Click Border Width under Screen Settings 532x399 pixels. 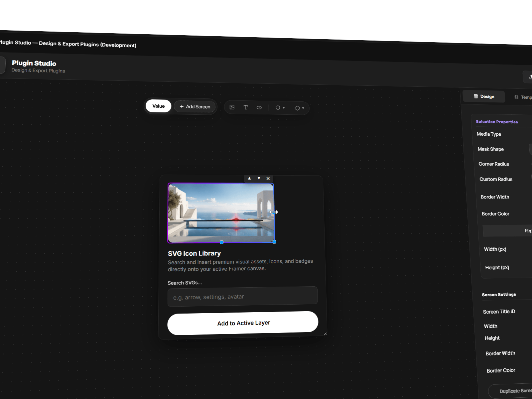tap(500, 353)
